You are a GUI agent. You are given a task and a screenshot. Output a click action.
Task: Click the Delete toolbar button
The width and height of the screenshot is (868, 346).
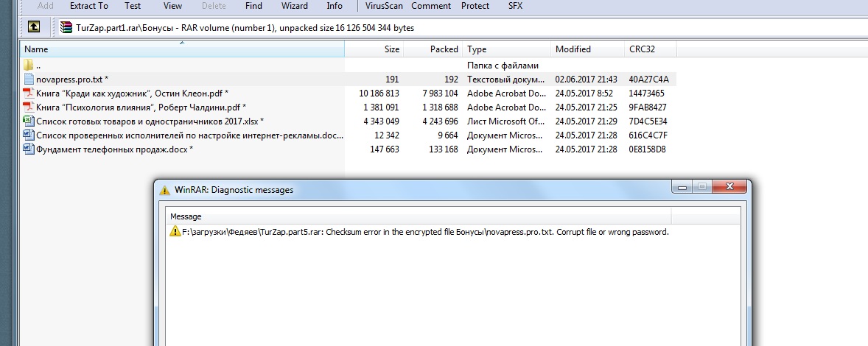click(214, 6)
